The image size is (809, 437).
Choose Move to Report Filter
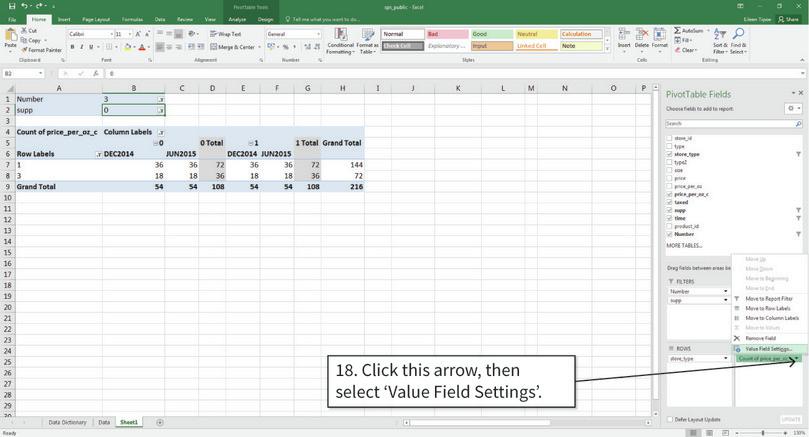click(769, 299)
